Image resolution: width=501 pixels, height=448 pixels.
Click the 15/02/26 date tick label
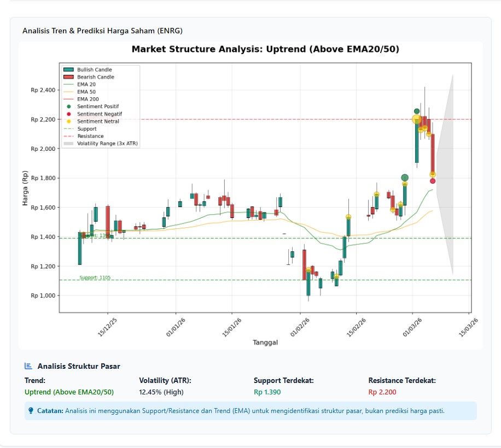356,327
